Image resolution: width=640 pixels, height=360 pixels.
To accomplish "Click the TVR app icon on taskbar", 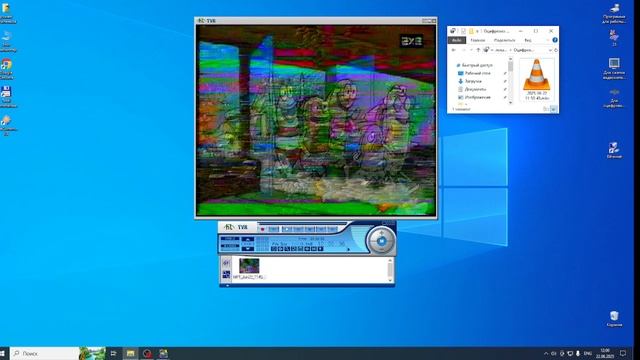I will tap(164, 353).
